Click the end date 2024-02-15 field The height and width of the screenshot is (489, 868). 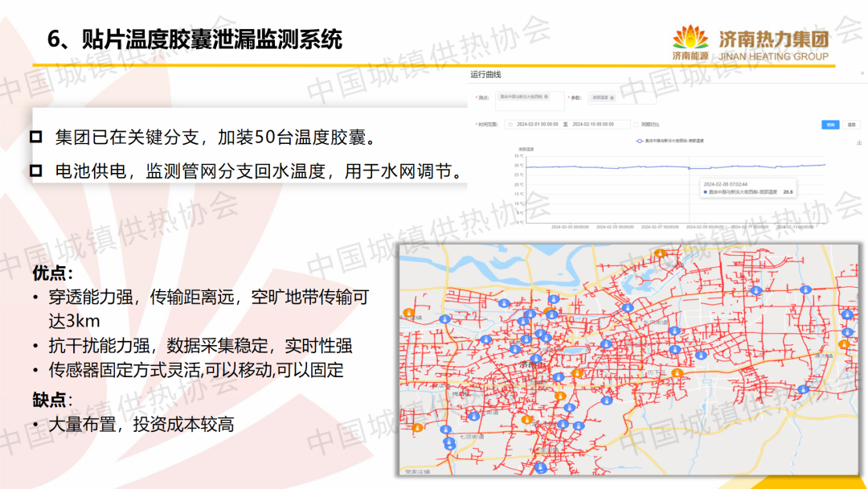pyautogui.click(x=592, y=125)
